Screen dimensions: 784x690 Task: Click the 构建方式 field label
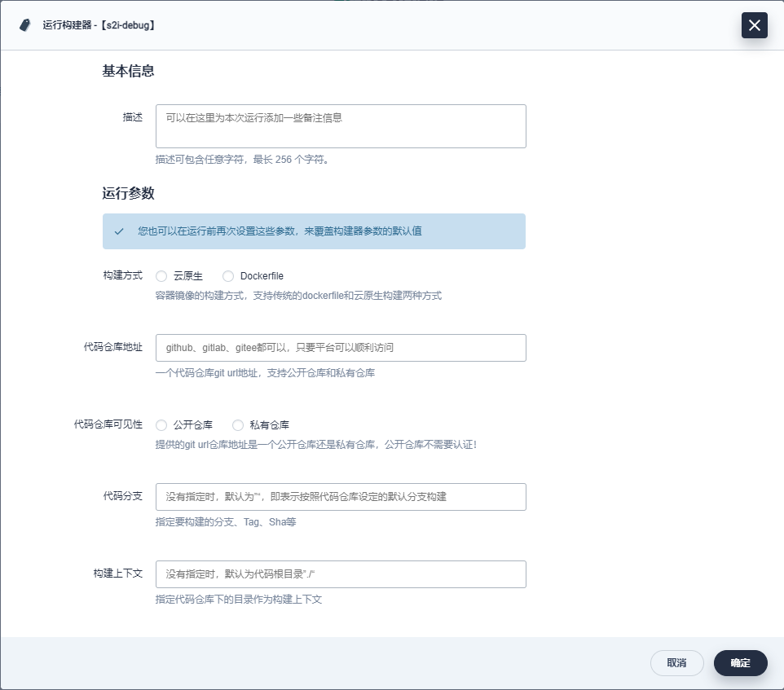coord(122,276)
